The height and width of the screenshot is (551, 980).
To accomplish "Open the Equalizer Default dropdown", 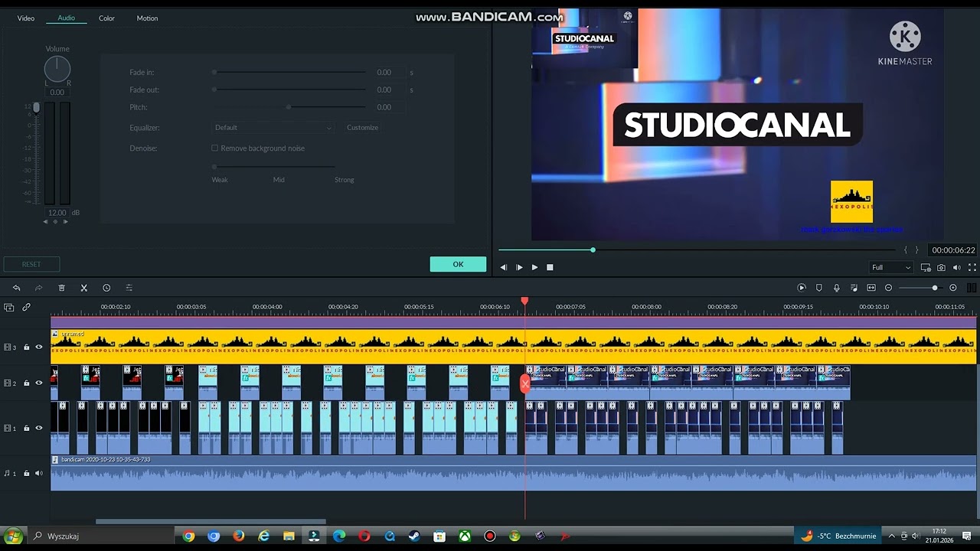I will coord(273,128).
